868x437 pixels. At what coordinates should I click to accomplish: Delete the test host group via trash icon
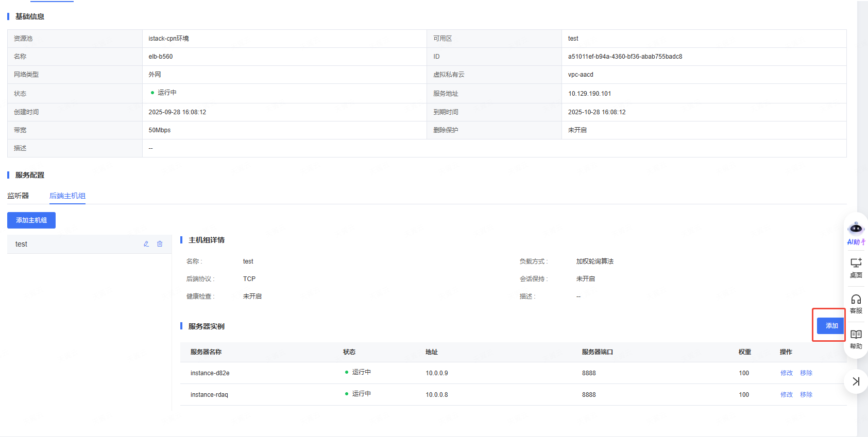tap(160, 244)
